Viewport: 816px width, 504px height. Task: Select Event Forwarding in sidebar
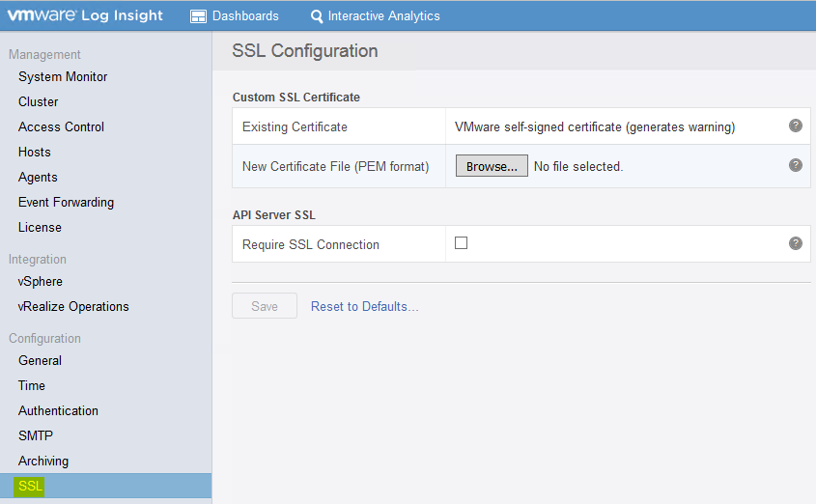click(66, 203)
